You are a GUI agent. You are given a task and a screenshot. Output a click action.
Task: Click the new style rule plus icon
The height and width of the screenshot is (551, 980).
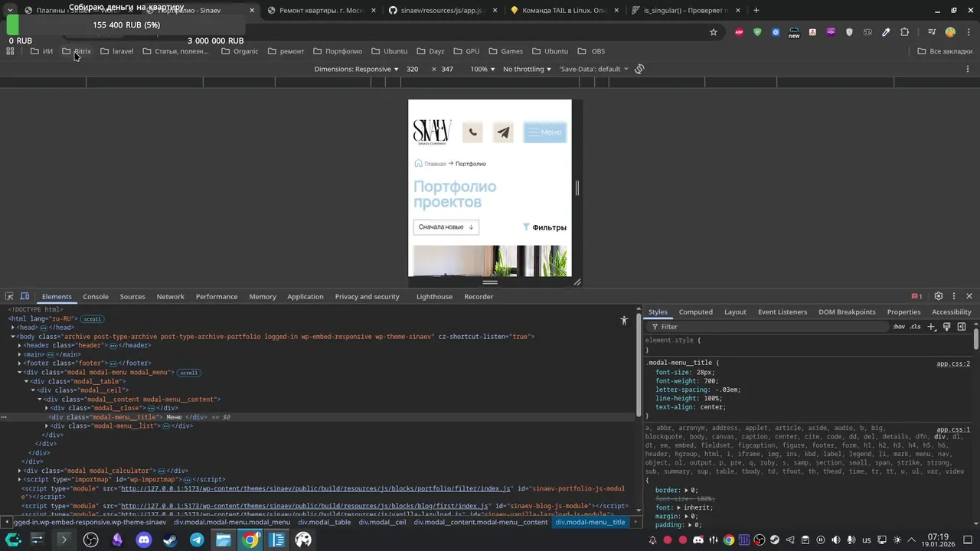tap(932, 327)
